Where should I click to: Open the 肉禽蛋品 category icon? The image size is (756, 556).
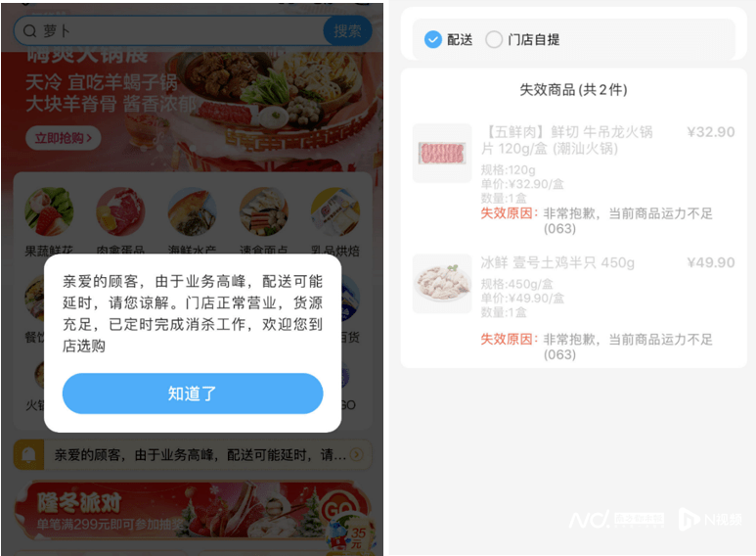120,211
